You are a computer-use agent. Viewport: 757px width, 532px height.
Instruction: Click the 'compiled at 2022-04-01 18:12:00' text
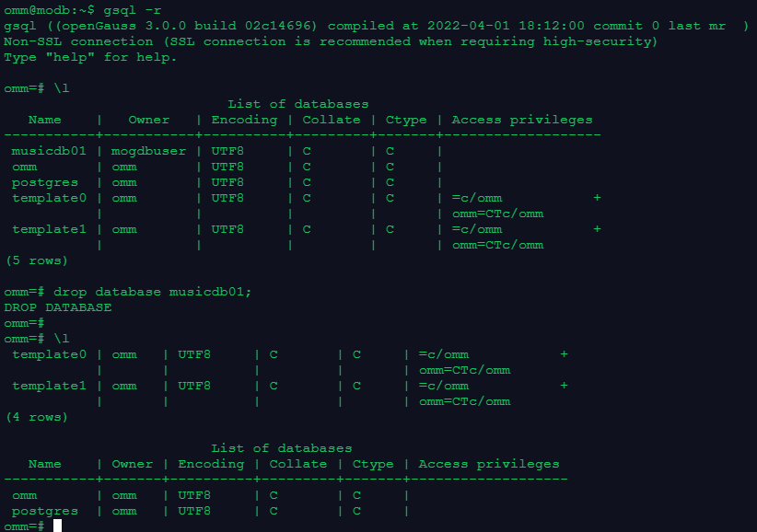click(x=456, y=26)
